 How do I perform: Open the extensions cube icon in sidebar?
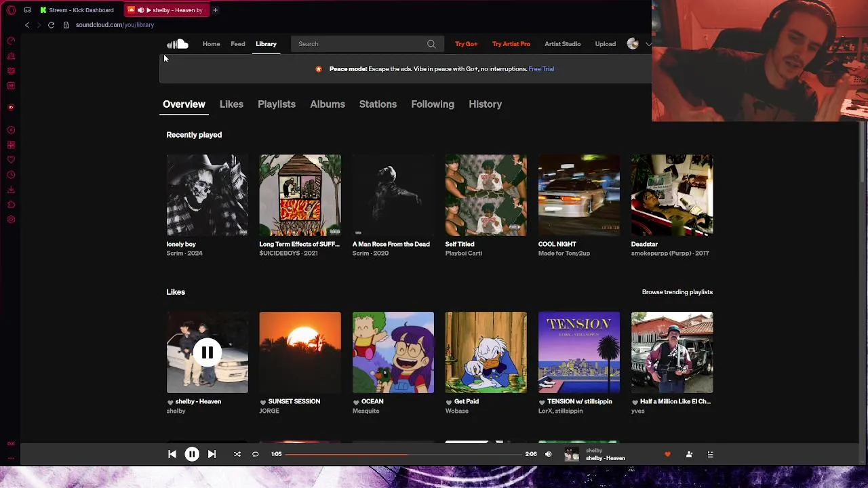point(11,205)
